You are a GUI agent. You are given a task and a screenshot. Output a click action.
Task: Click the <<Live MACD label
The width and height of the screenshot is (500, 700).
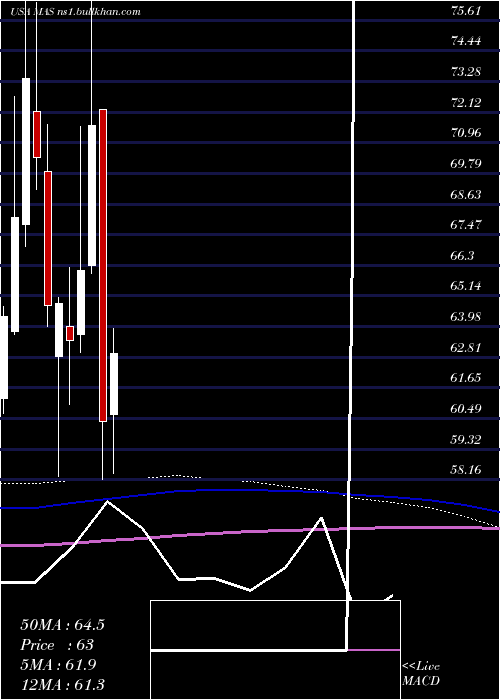click(x=421, y=674)
